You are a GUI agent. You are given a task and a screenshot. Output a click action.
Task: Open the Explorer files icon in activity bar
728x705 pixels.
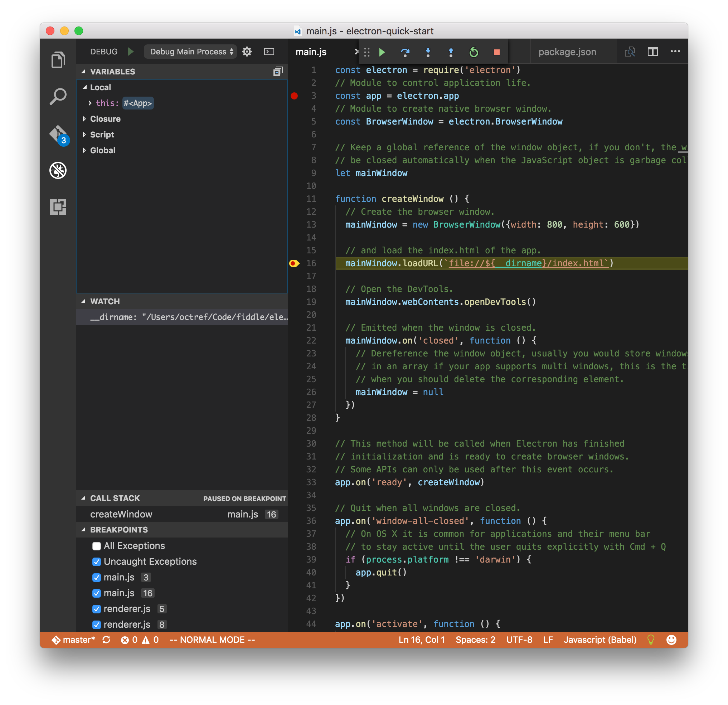coord(58,60)
